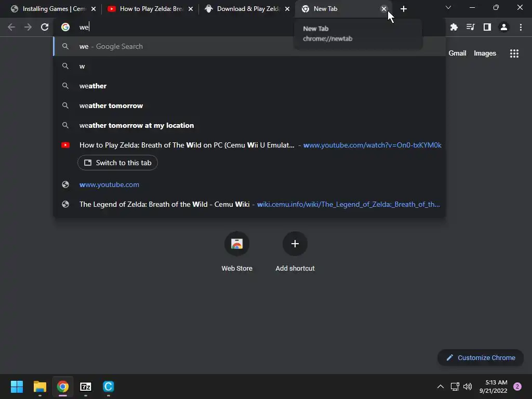This screenshot has width=532, height=399.
Task: Open the volume tray icon
Action: tap(468, 387)
